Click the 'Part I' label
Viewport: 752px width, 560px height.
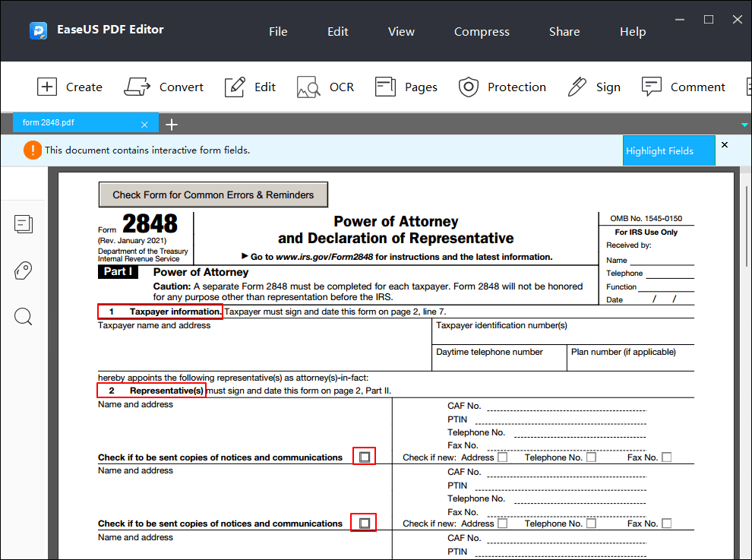[118, 271]
